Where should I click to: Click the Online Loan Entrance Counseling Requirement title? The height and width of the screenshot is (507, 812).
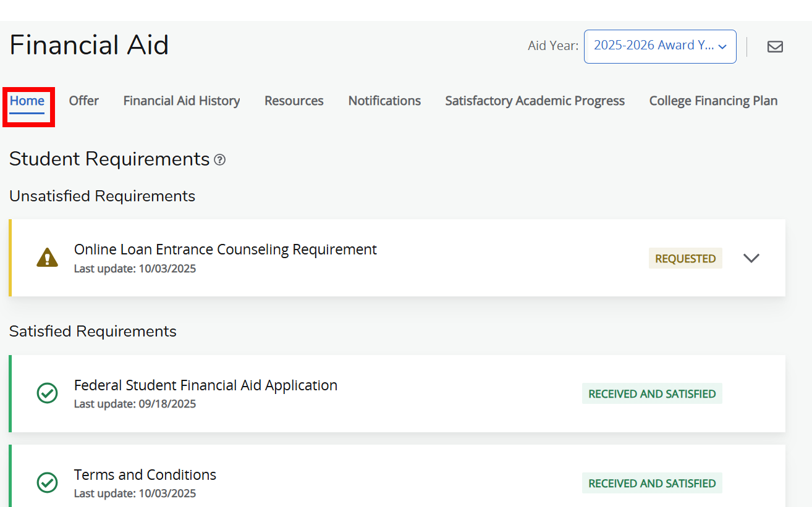225,249
